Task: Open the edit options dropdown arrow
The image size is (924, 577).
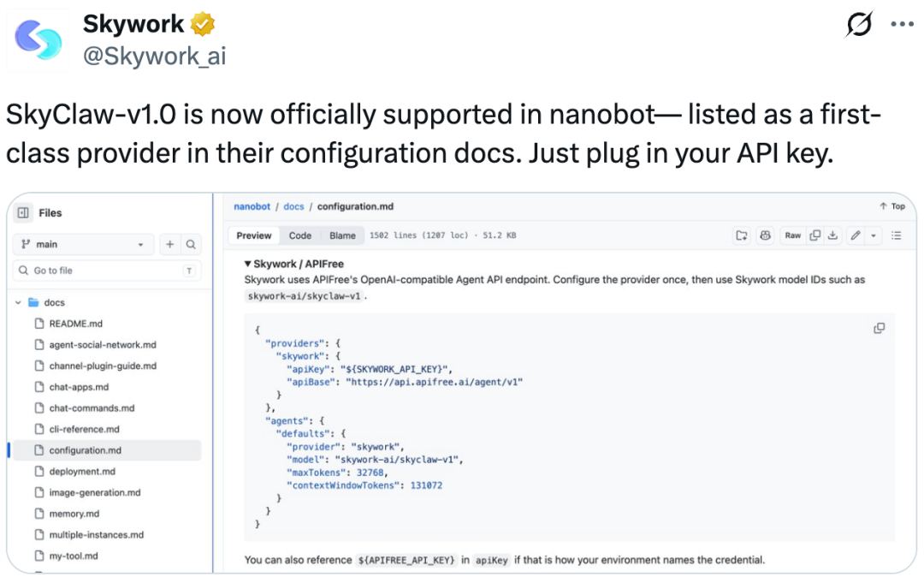Action: 874,235
